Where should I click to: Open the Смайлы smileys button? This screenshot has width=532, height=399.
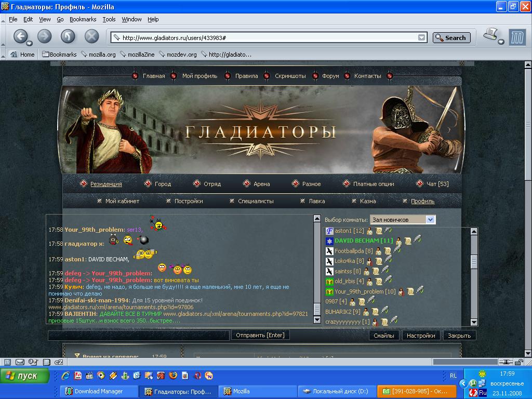click(384, 336)
